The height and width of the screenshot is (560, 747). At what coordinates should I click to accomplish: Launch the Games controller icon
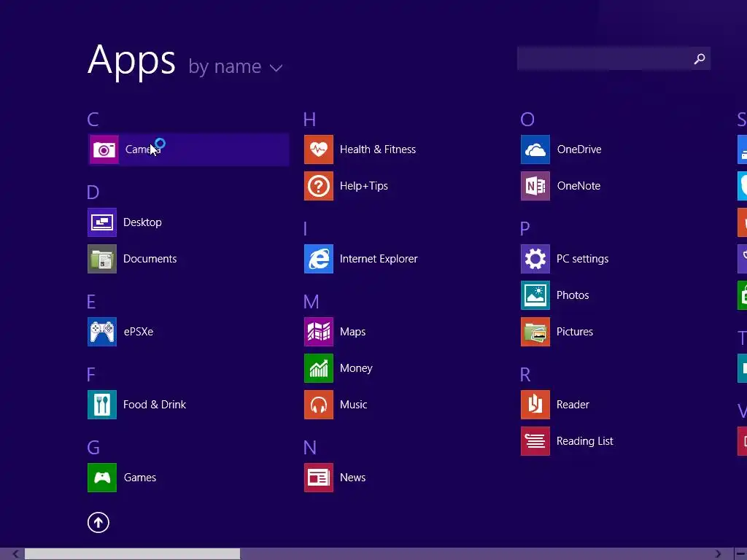coord(102,478)
